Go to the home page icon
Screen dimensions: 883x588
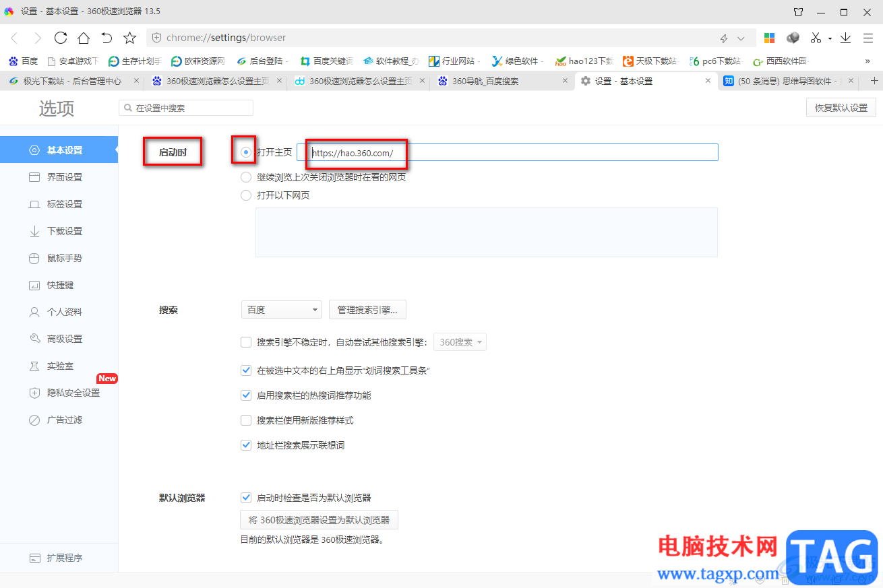click(x=84, y=38)
